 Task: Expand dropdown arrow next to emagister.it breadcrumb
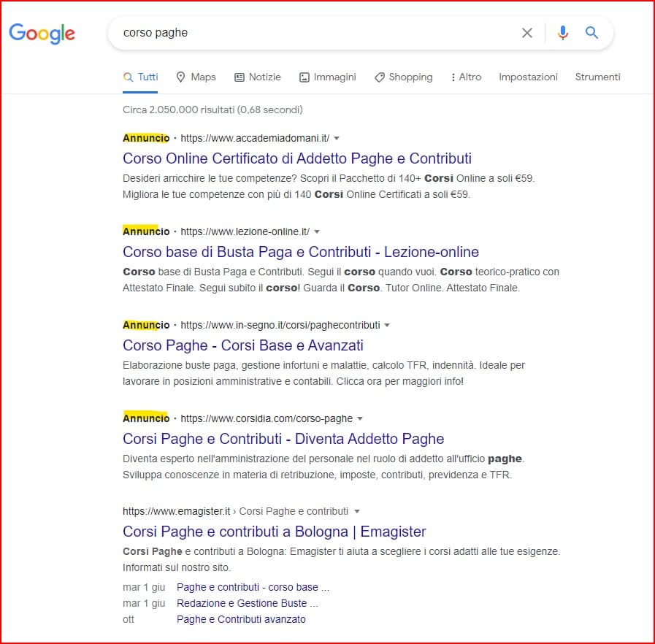tap(357, 512)
